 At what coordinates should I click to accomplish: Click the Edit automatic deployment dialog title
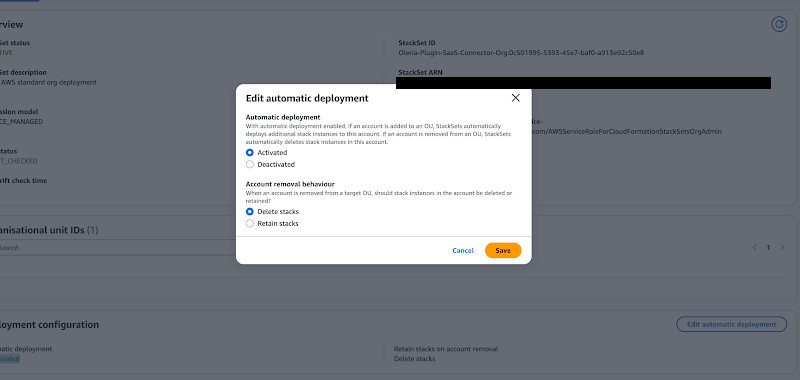coord(307,98)
